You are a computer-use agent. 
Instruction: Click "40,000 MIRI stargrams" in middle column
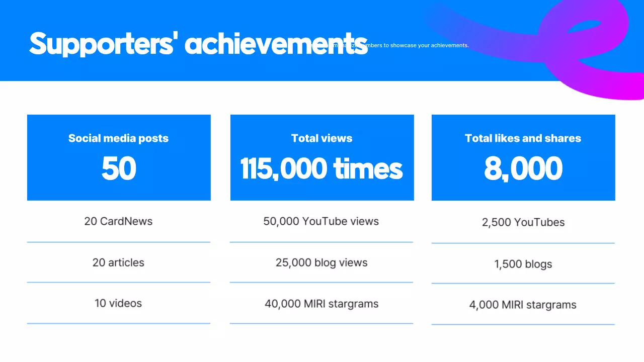pyautogui.click(x=321, y=304)
